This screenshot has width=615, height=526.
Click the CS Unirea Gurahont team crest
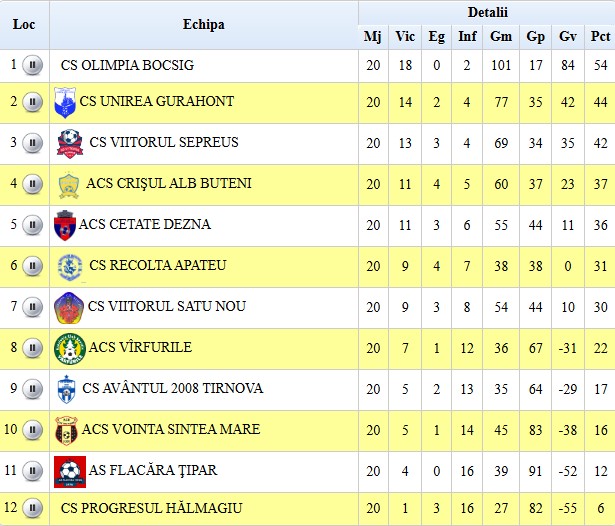66,102
